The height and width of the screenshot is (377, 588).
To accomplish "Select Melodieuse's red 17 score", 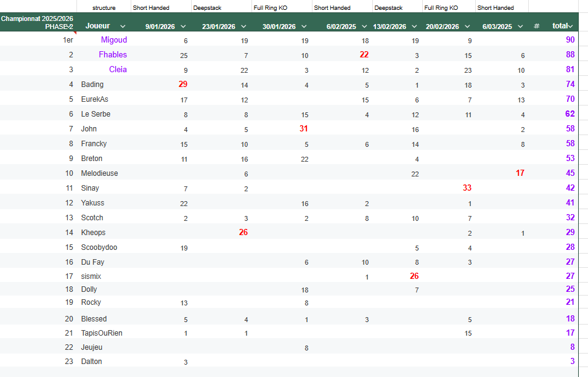I will (x=520, y=173).
